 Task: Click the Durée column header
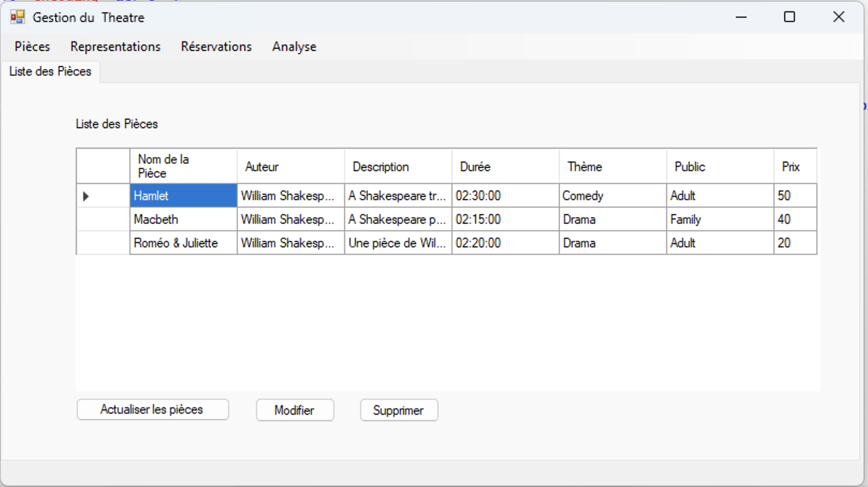click(x=505, y=166)
